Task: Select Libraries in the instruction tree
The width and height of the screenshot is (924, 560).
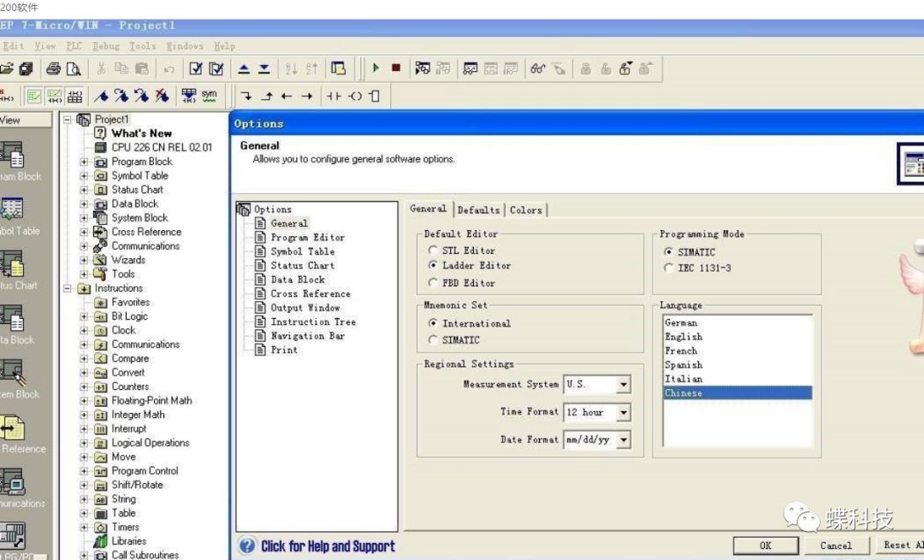Action: 129,541
